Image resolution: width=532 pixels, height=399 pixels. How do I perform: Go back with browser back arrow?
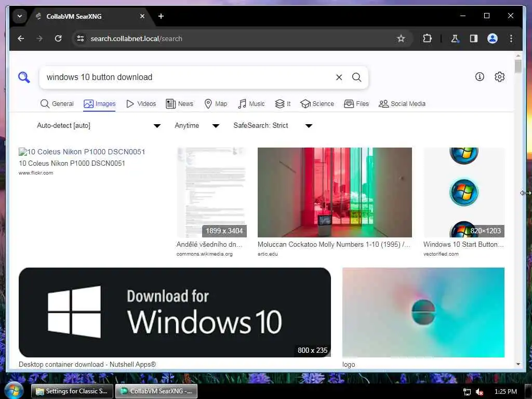coord(21,38)
